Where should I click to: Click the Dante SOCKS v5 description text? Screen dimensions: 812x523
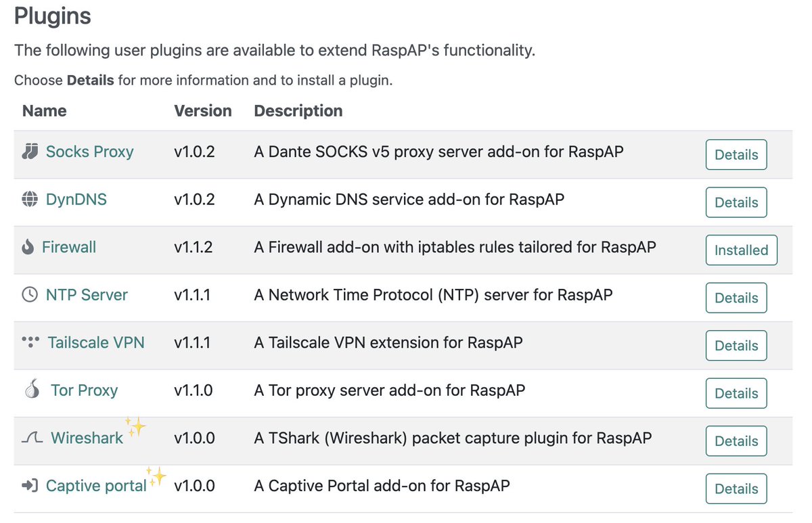click(438, 152)
